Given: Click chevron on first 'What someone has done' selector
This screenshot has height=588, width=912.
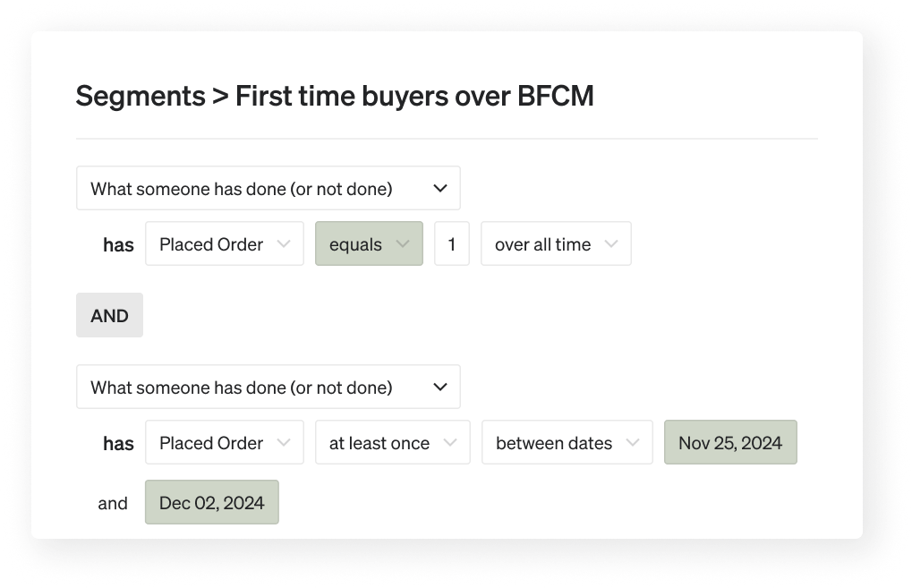Looking at the screenshot, I should 439,189.
